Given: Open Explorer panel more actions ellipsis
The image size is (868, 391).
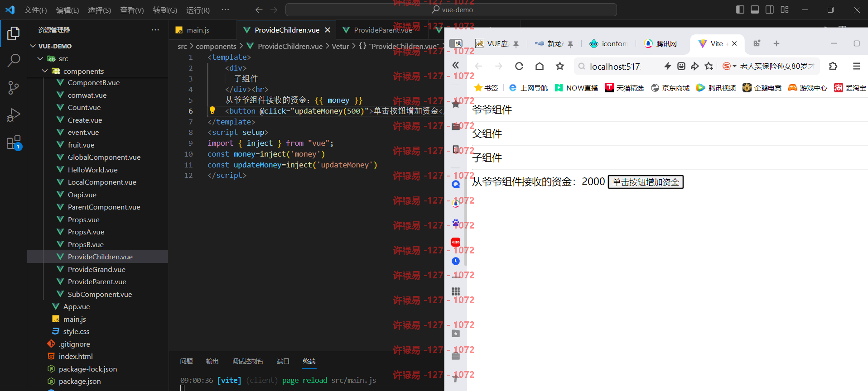Looking at the screenshot, I should 155,30.
